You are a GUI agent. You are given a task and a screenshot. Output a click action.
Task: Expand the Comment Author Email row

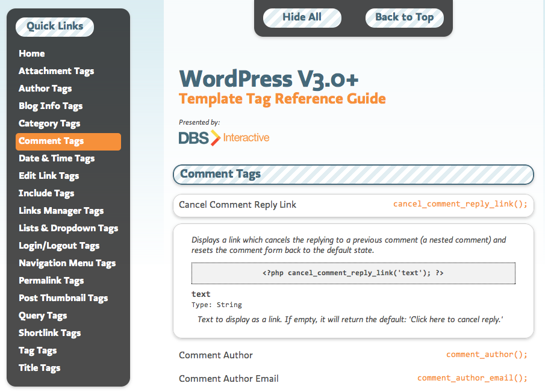[x=353, y=378]
